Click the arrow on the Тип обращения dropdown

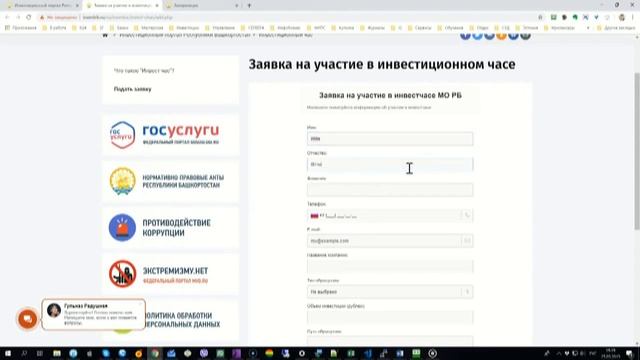tap(467, 292)
